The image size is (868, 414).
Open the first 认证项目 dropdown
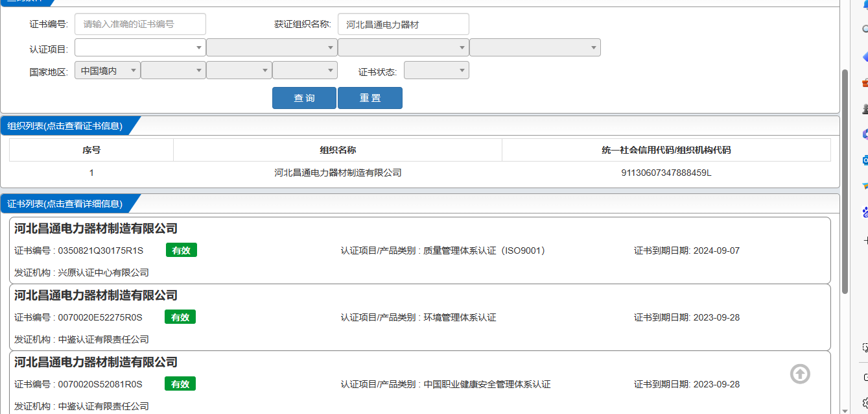tap(140, 47)
